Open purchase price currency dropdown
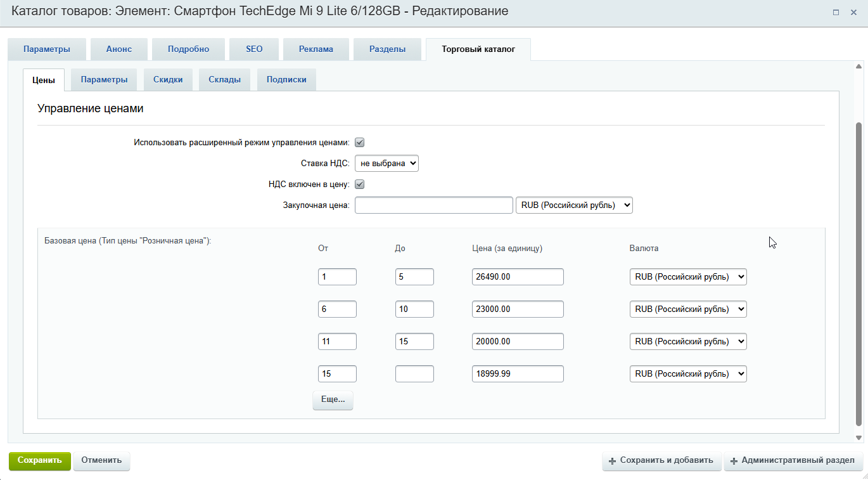This screenshot has width=868, height=480. (x=574, y=205)
